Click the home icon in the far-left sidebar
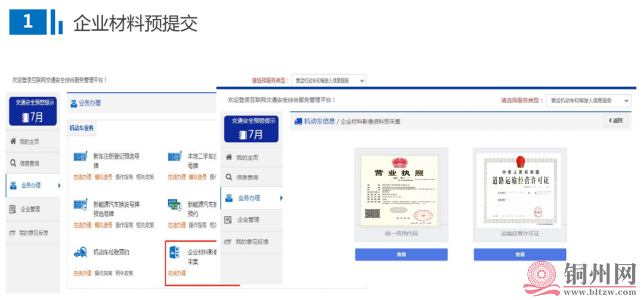Screen dimensions: 644x300 point(13,141)
